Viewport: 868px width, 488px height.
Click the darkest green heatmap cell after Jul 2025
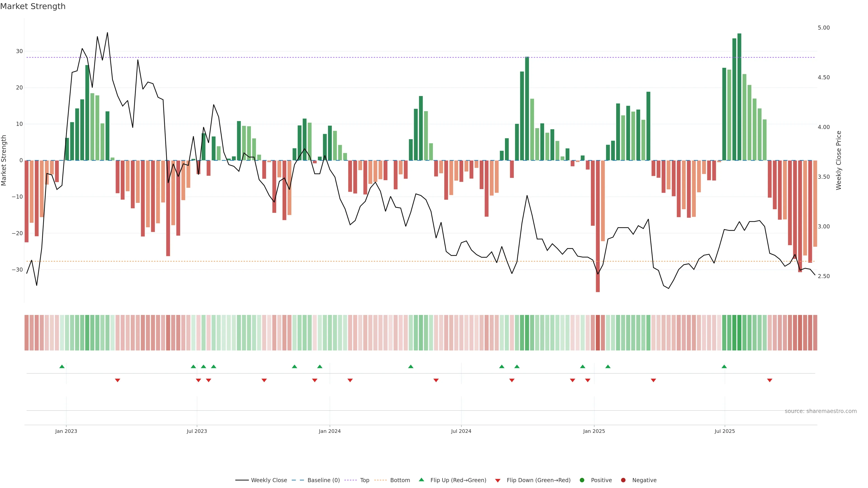739,332
